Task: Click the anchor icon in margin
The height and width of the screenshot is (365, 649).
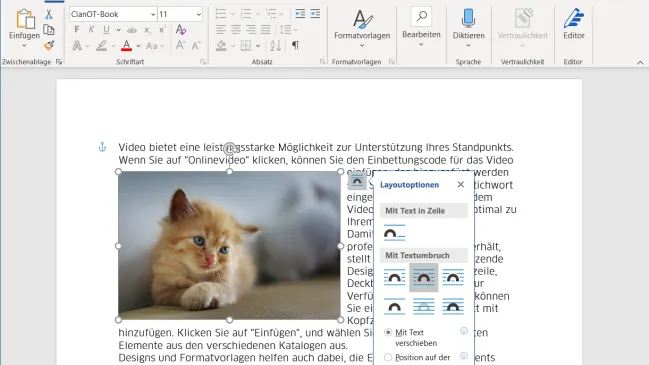Action: pos(102,147)
